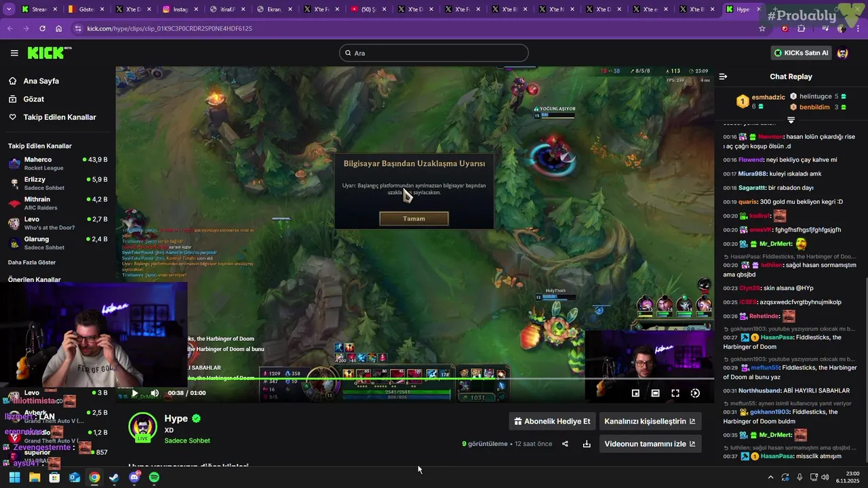
Task: Switch to the itiraf browser tab
Action: coord(227,9)
